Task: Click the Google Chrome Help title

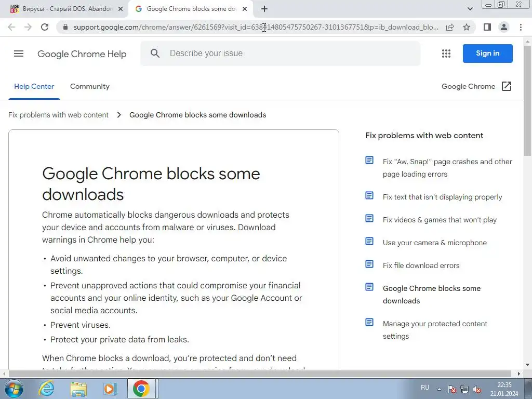Action: (x=82, y=54)
